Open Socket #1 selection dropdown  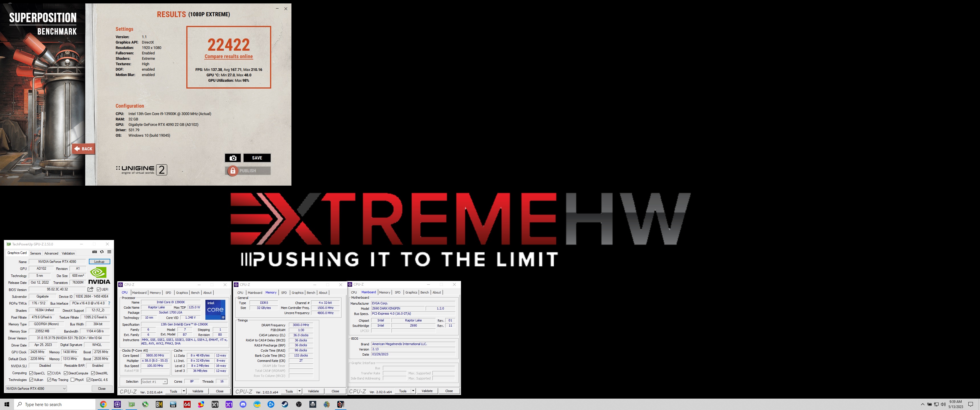click(x=154, y=382)
